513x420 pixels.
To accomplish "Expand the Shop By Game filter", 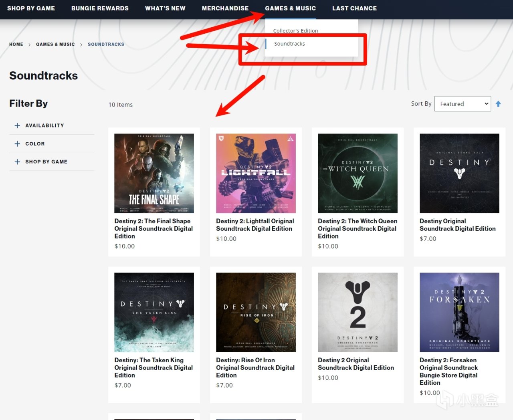I will [51, 162].
